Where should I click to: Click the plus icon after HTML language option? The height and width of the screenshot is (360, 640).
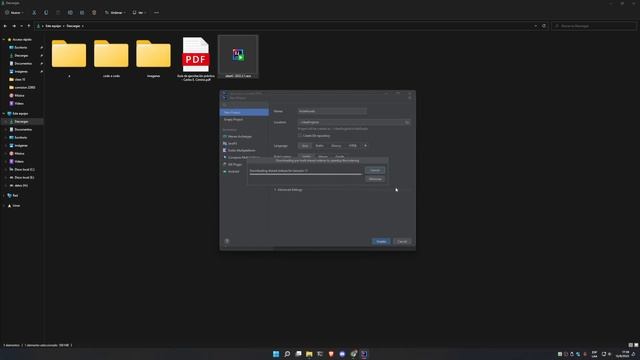365,146
